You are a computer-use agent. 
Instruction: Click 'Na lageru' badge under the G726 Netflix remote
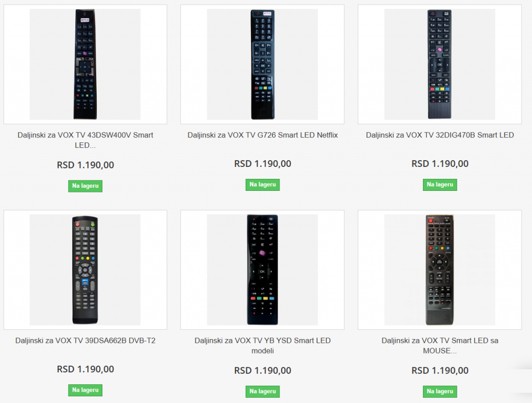262,185
